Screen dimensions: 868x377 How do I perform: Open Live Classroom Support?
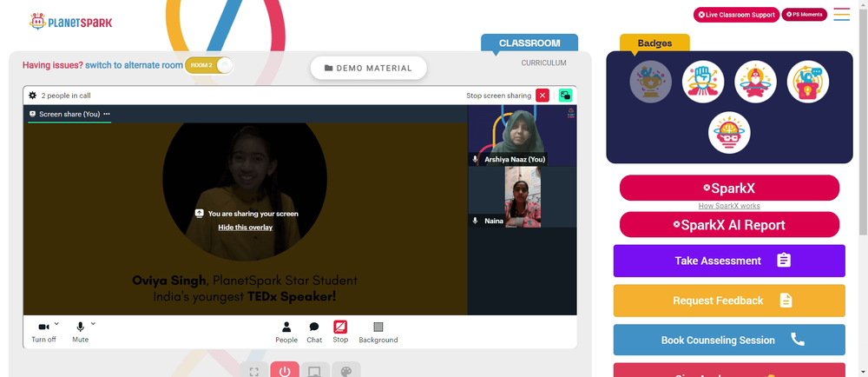point(736,15)
